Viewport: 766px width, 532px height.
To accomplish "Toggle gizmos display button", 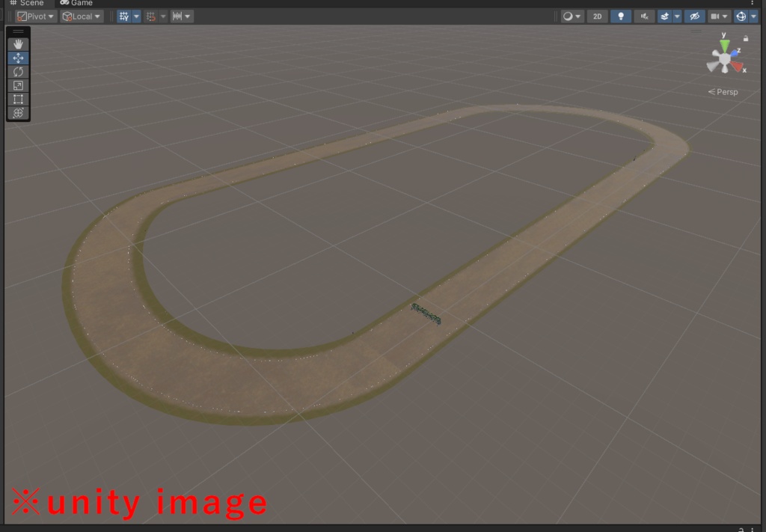I will tap(741, 16).
